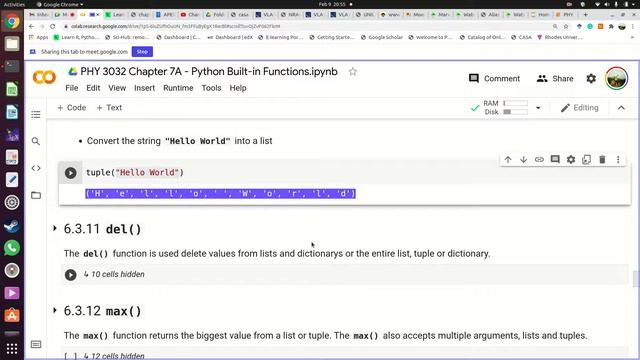This screenshot has height=360, width=640.
Task: Collapse the 6.3.12 max() section
Action: click(55, 310)
